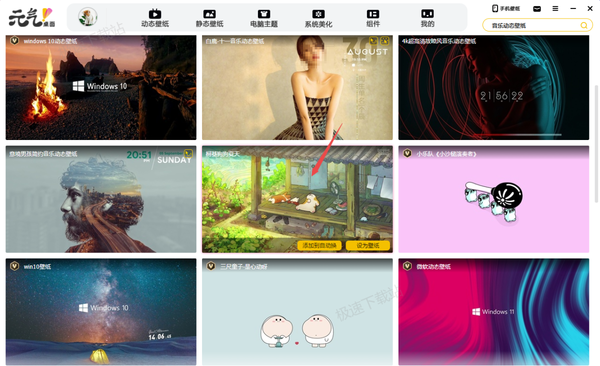
Task: Open the hamburger main menu
Action: (x=555, y=8)
